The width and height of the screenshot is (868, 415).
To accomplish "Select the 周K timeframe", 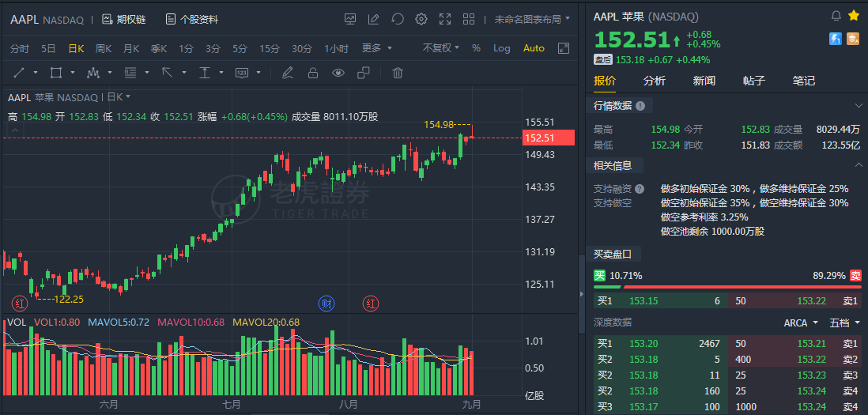I will point(104,48).
